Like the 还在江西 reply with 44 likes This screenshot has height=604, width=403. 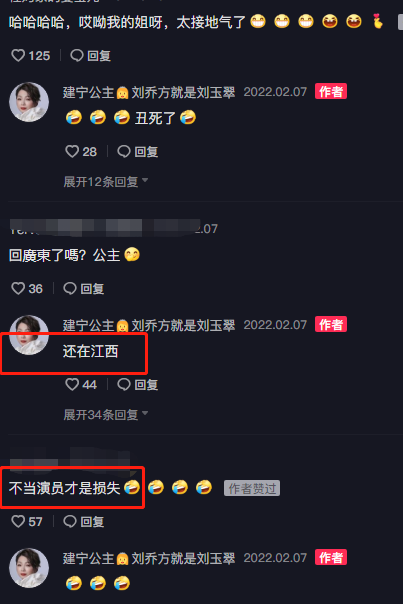click(81, 384)
